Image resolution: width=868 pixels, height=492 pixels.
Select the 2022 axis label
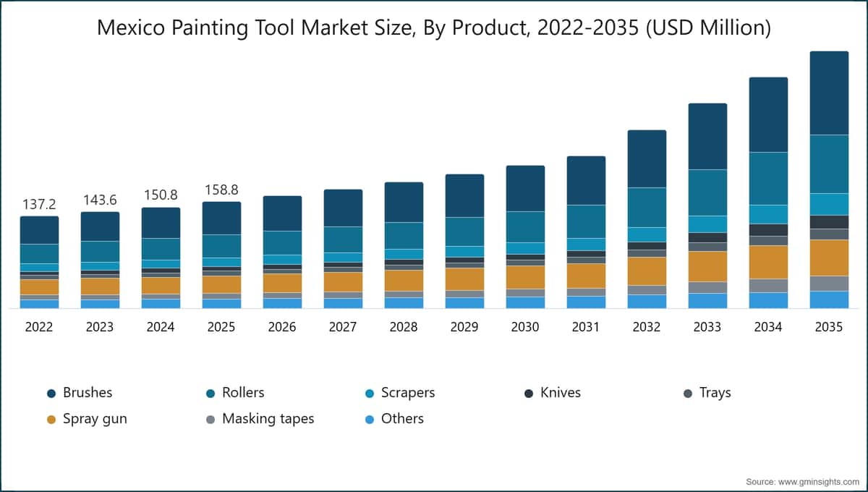coord(39,327)
